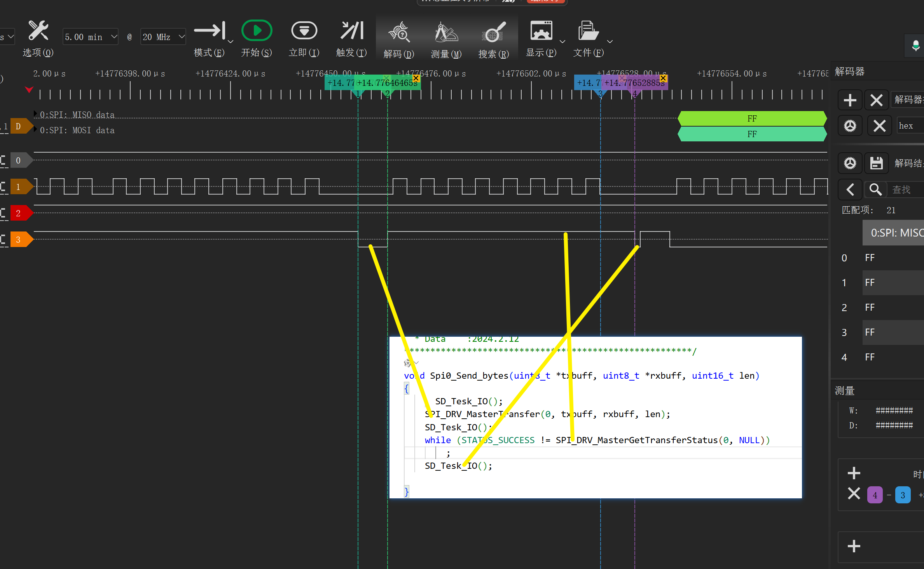Click the save icon for decode results
The width and height of the screenshot is (924, 569).
876,163
